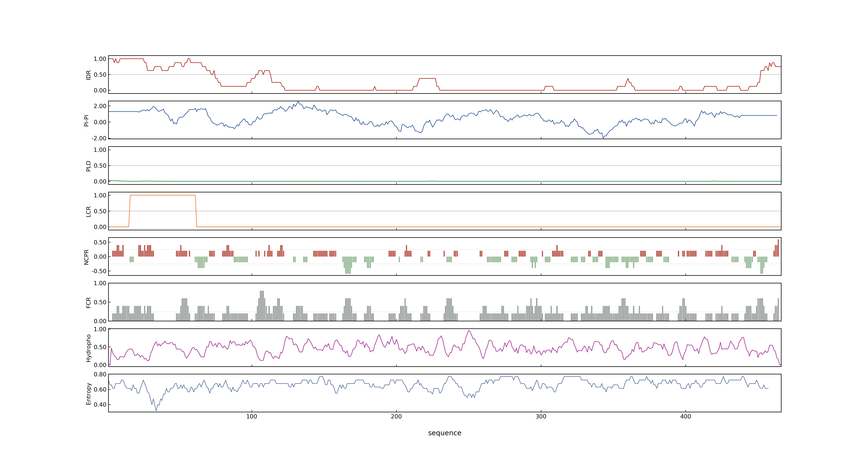The height and width of the screenshot is (463, 868).
Task: Click the x-axis tick label '300'
Action: click(541, 416)
